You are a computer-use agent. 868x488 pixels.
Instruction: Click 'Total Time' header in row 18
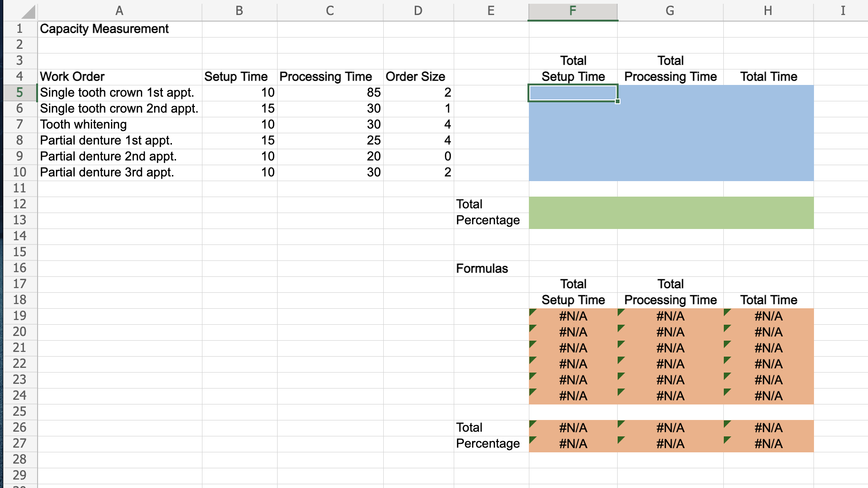(768, 300)
